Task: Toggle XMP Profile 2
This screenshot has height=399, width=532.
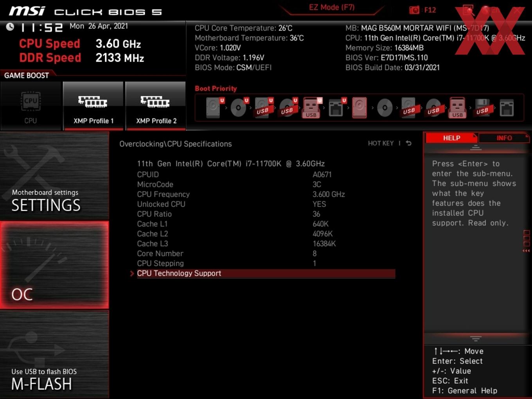Action: tap(156, 106)
